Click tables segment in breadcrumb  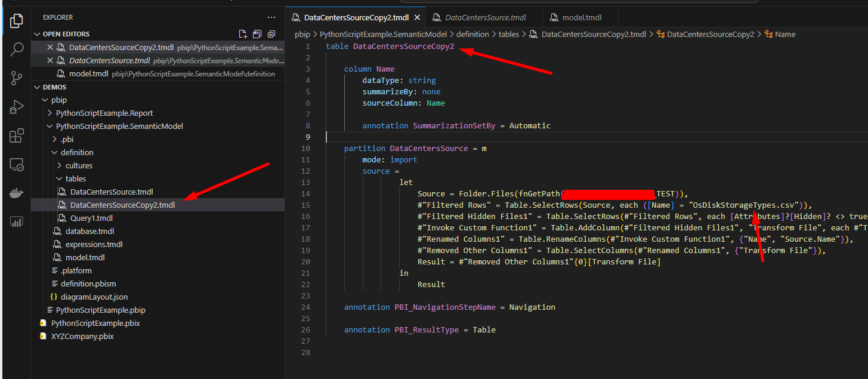(x=510, y=35)
